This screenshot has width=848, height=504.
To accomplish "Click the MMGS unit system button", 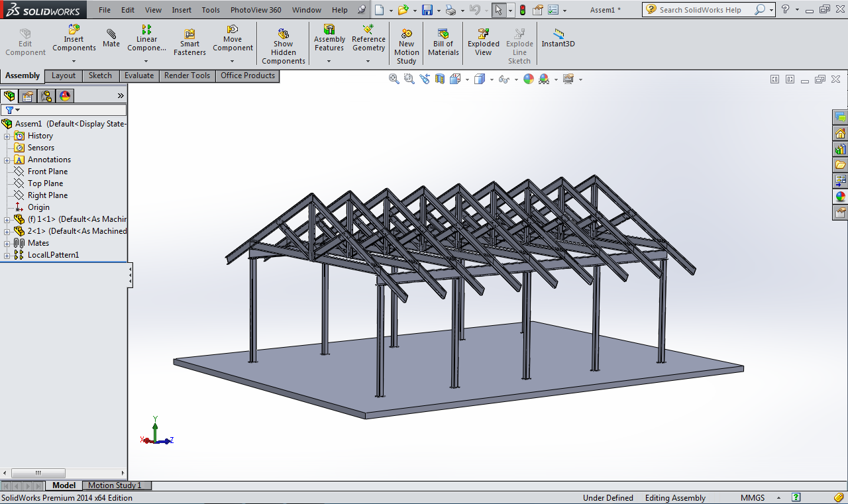I will [x=753, y=498].
